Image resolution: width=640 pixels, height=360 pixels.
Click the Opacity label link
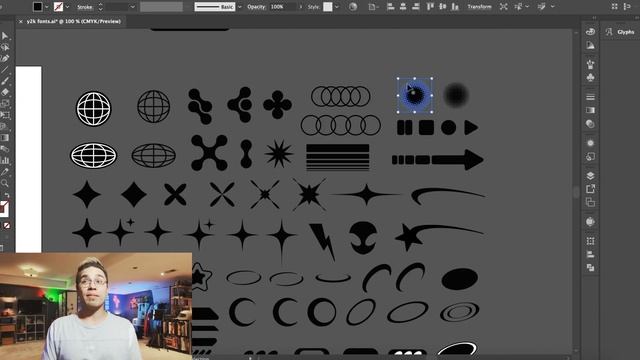click(x=256, y=7)
